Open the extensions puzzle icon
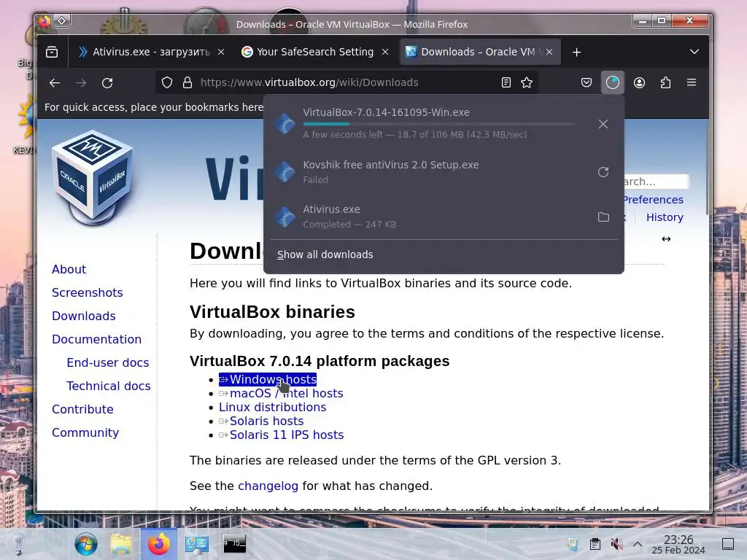This screenshot has height=560, width=747. coord(665,83)
